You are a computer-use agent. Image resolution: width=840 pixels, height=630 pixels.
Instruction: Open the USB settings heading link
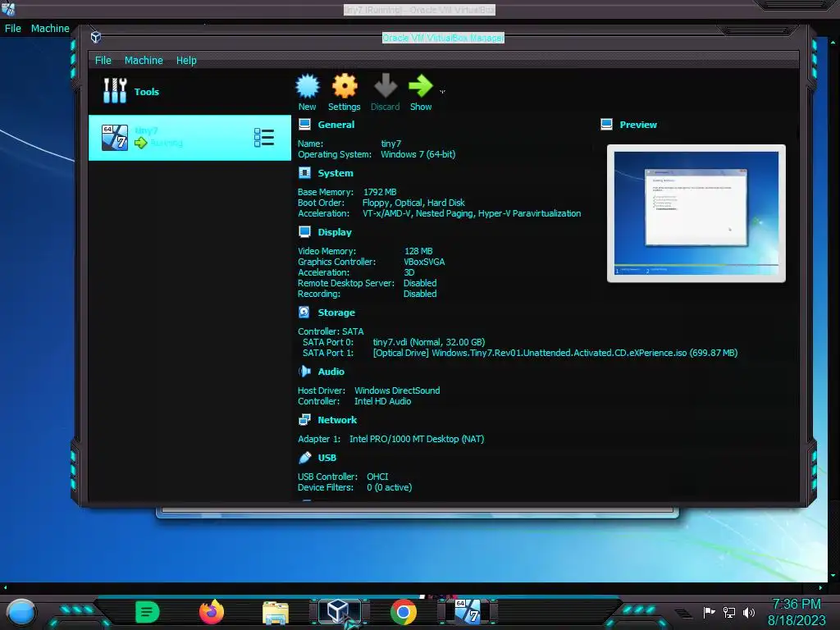326,458
